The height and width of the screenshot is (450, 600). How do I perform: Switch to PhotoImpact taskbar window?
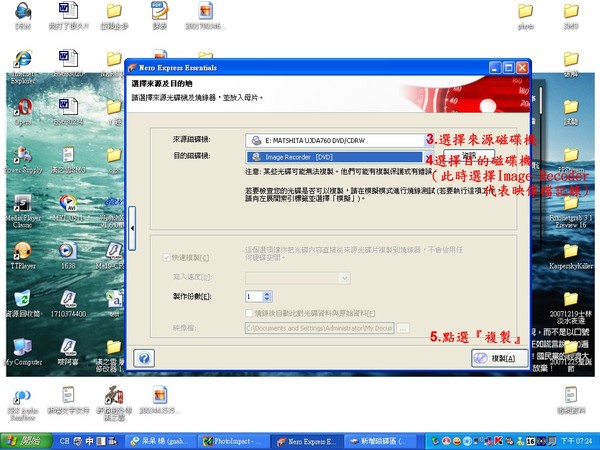tap(232, 441)
